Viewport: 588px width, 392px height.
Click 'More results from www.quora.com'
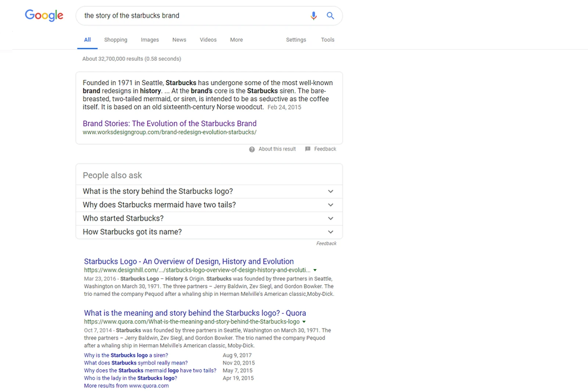[126, 386]
